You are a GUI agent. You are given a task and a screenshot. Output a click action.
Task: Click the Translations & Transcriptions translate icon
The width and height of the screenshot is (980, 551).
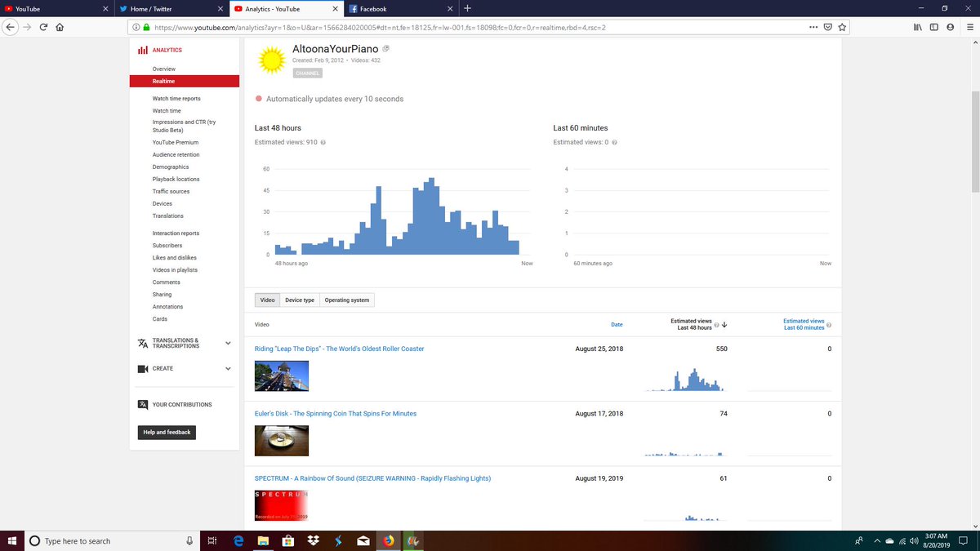[143, 343]
